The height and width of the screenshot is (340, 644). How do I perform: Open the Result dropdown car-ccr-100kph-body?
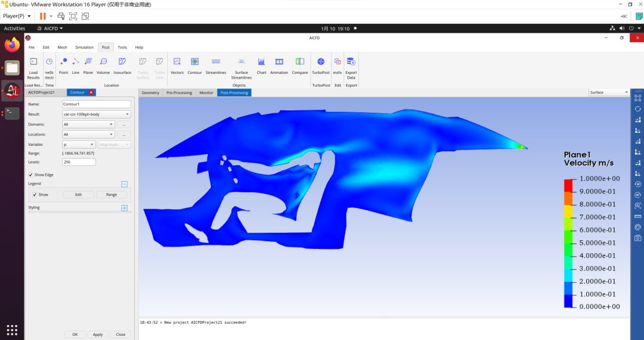pos(97,114)
